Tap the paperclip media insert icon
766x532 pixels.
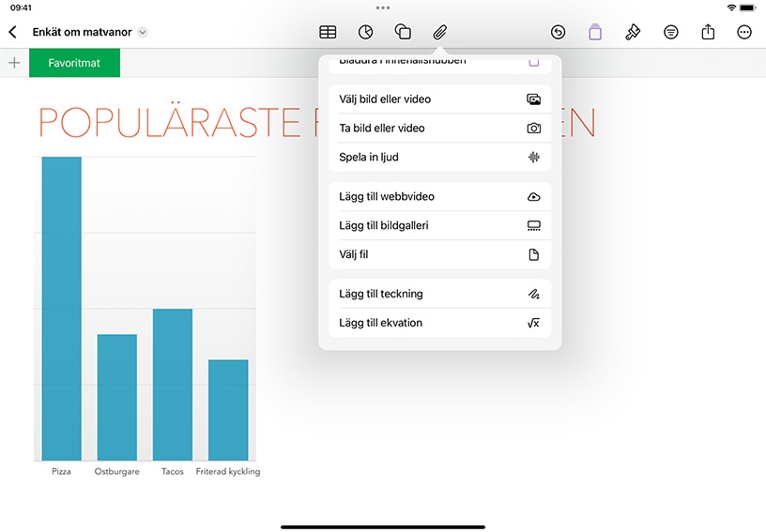440,32
